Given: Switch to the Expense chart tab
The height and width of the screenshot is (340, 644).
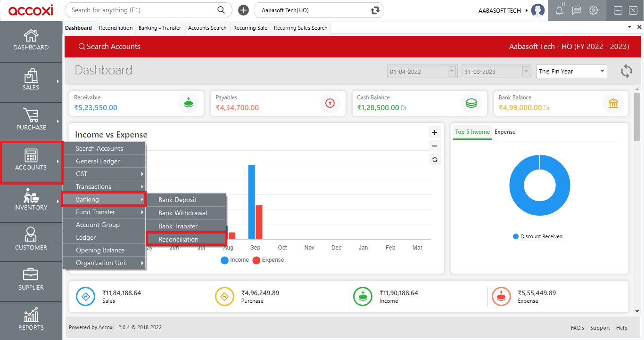Looking at the screenshot, I should click(x=505, y=132).
